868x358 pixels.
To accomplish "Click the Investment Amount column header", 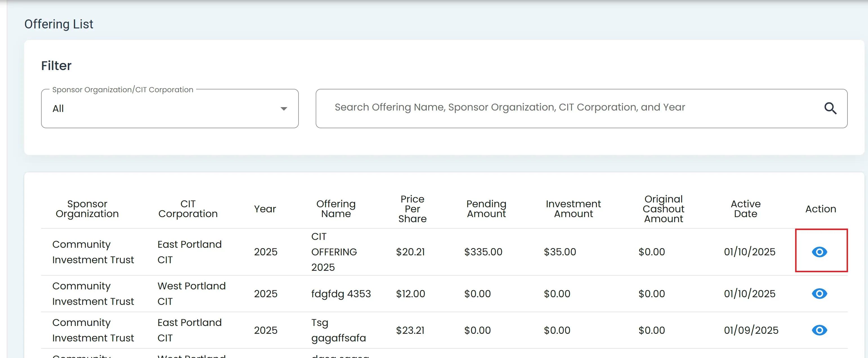I will (x=573, y=209).
